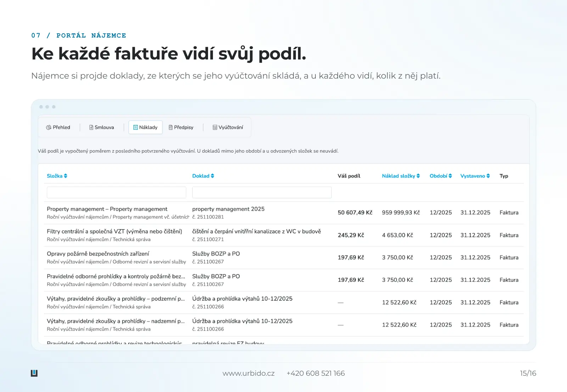Switch to the Vyúčtování tab

[228, 127]
